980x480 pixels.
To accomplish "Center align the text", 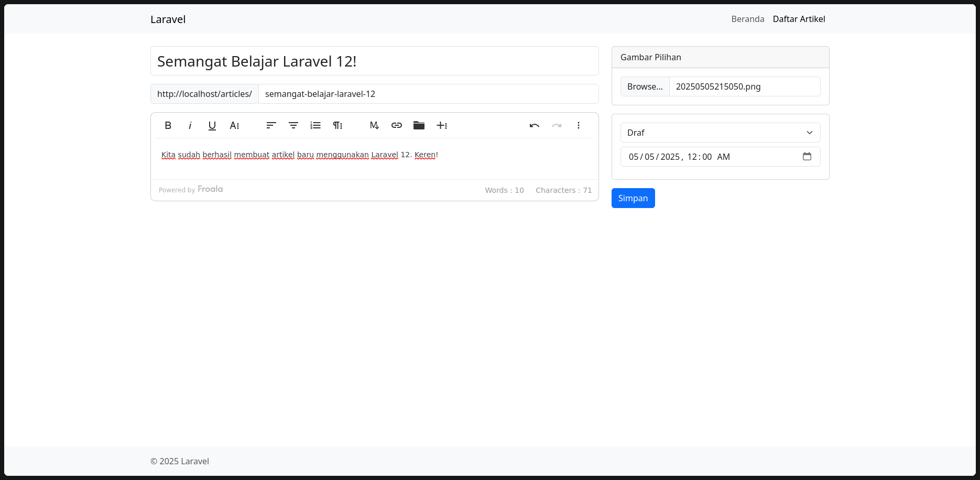I will tap(293, 125).
